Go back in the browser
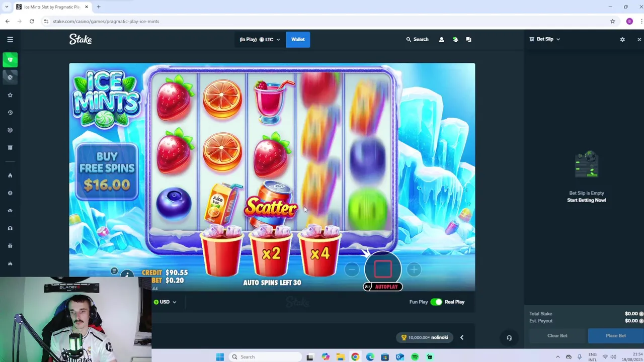Image resolution: width=644 pixels, height=362 pixels. [x=8, y=21]
